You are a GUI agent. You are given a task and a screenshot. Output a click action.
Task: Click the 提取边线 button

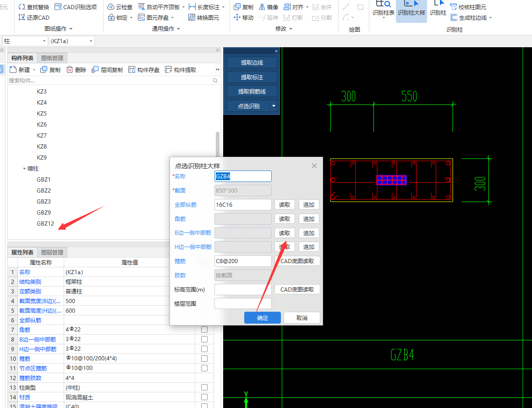(x=252, y=62)
